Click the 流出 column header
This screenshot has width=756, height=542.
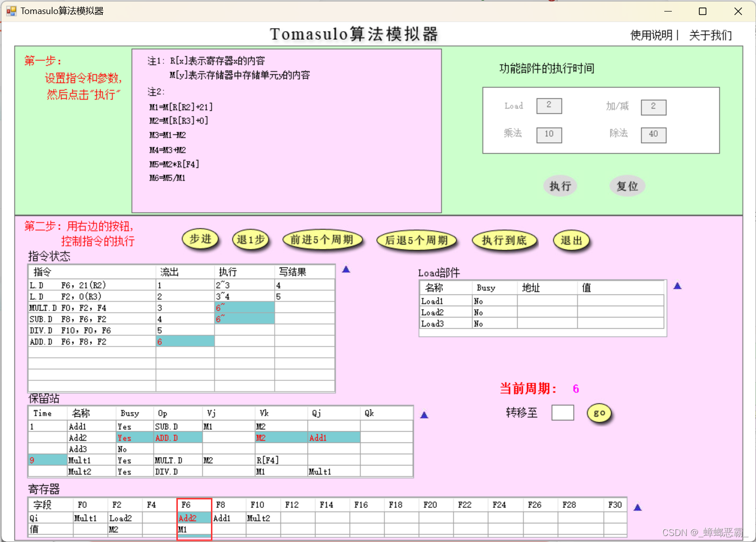pos(185,272)
